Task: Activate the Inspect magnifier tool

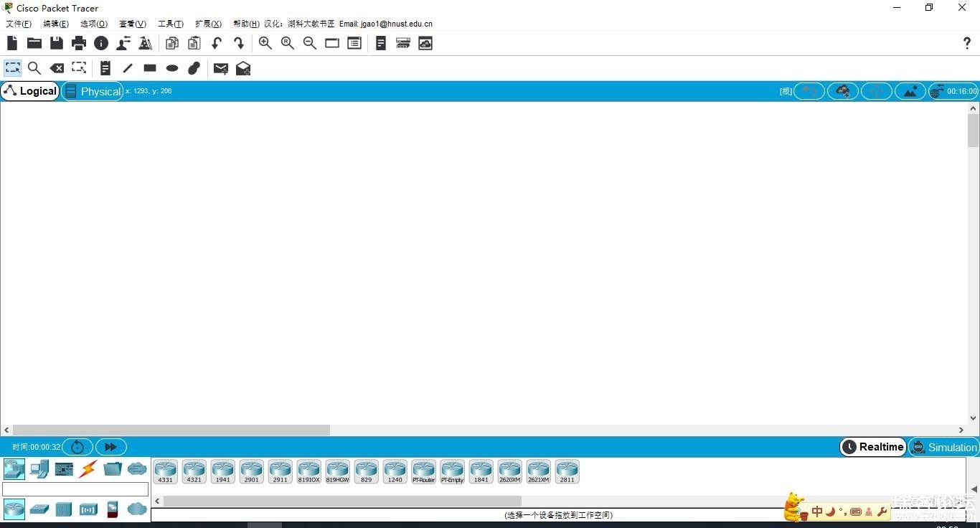Action: click(34, 68)
